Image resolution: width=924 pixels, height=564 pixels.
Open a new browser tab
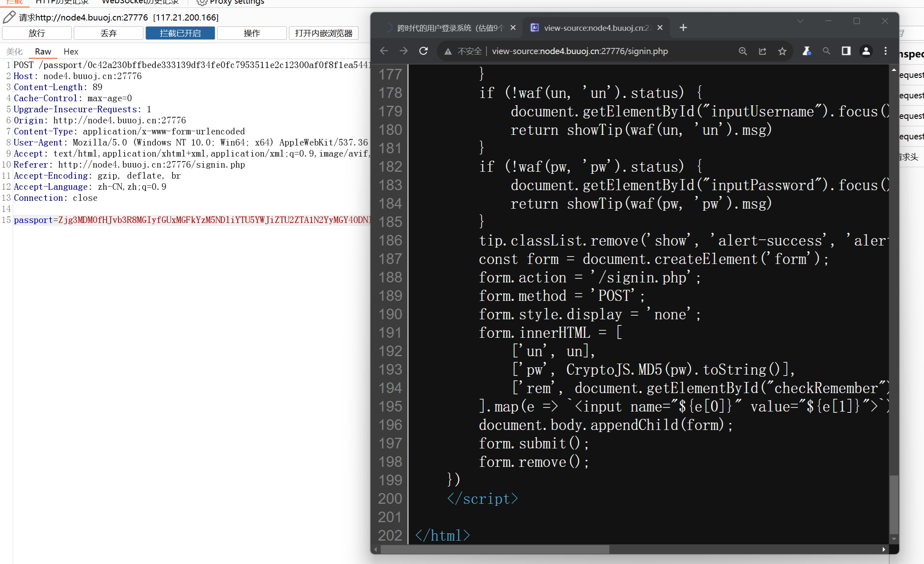(x=683, y=27)
